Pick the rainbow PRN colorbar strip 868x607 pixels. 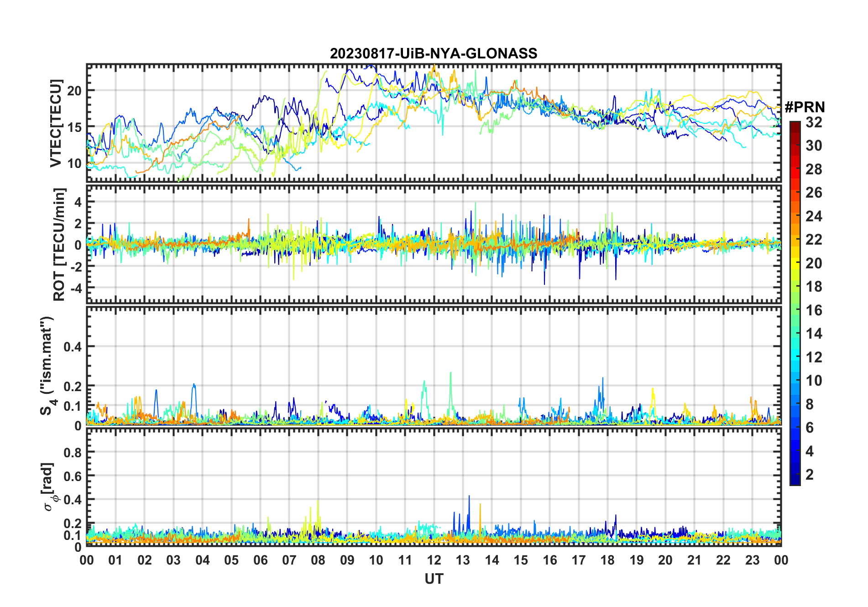[x=795, y=303]
